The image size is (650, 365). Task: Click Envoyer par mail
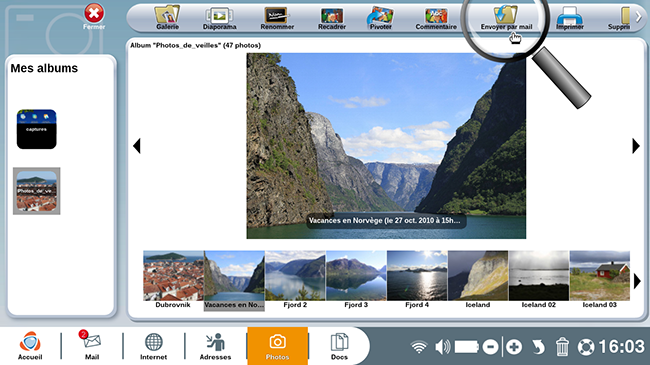pyautogui.click(x=506, y=18)
